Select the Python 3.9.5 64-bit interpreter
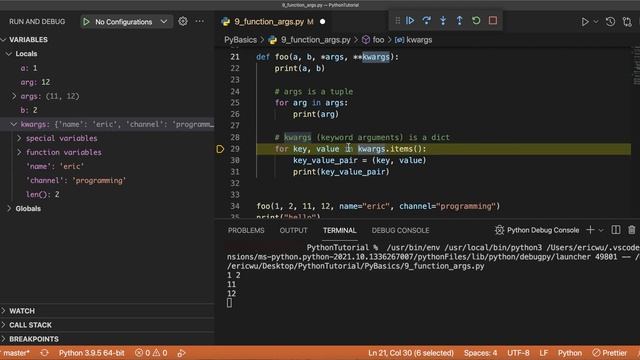Image resolution: width=640 pixels, height=360 pixels. click(91, 353)
